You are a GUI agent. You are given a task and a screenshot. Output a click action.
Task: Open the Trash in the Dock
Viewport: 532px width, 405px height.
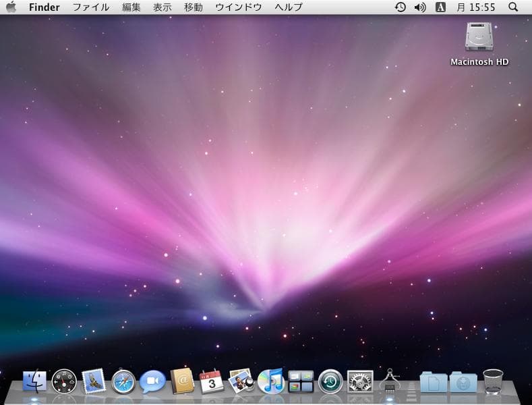click(x=493, y=382)
